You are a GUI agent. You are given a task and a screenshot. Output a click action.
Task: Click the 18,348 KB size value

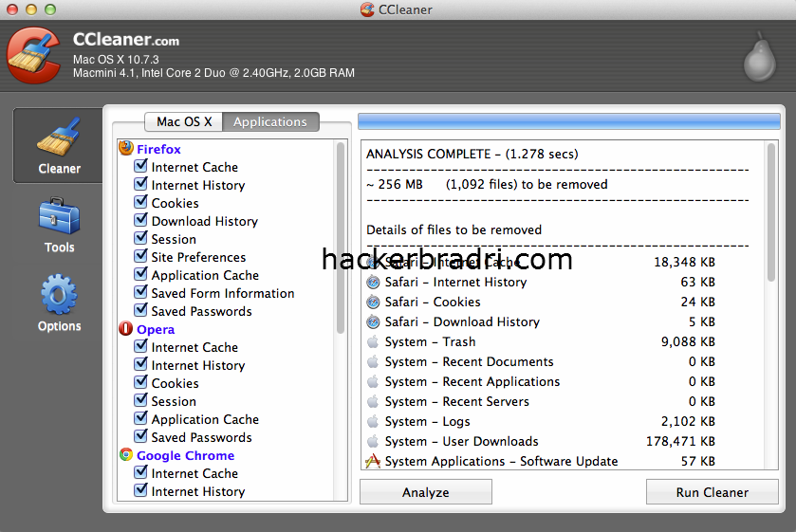coord(684,262)
